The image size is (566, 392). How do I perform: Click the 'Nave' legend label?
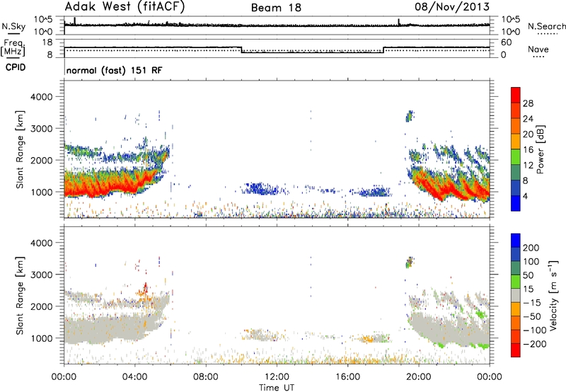click(x=538, y=49)
